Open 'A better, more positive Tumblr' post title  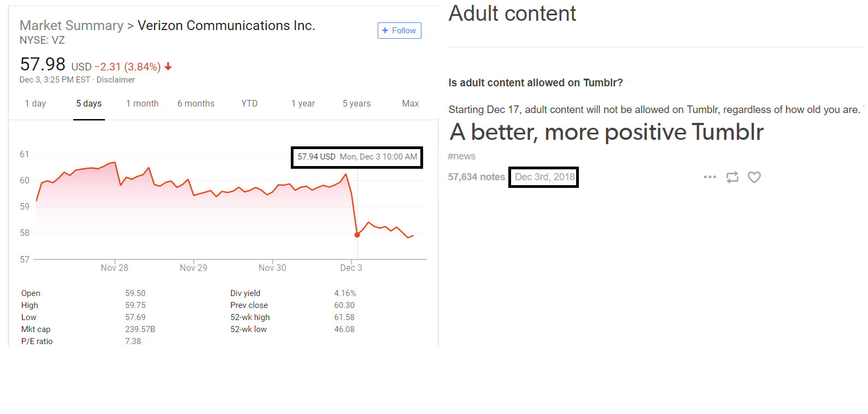[x=606, y=132]
